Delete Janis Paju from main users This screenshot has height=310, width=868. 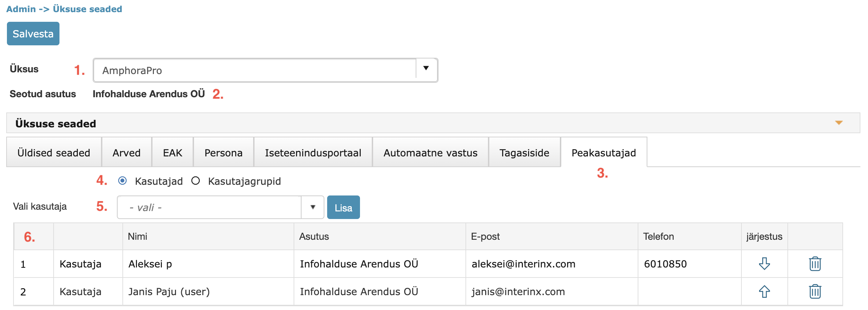(x=815, y=291)
